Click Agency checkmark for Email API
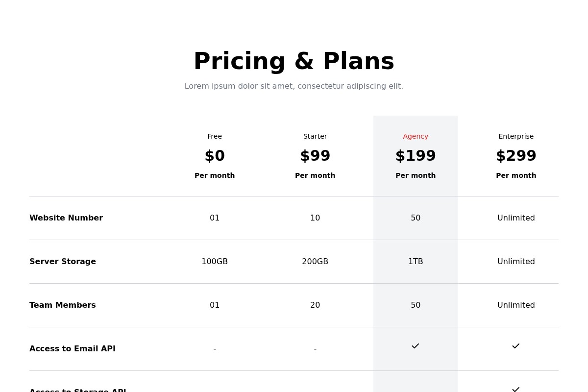Image resolution: width=588 pixels, height=392 pixels. tap(415, 346)
